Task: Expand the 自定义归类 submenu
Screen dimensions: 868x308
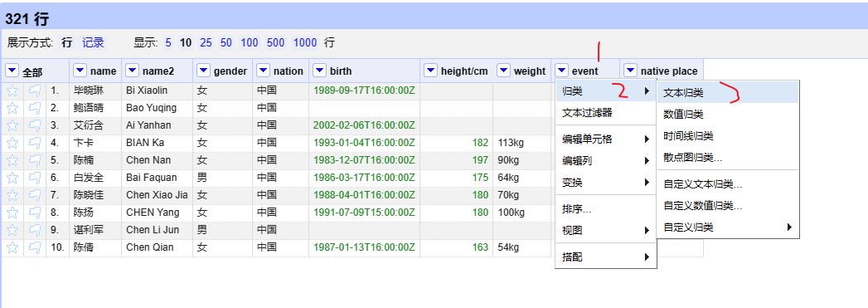Action: (x=728, y=227)
